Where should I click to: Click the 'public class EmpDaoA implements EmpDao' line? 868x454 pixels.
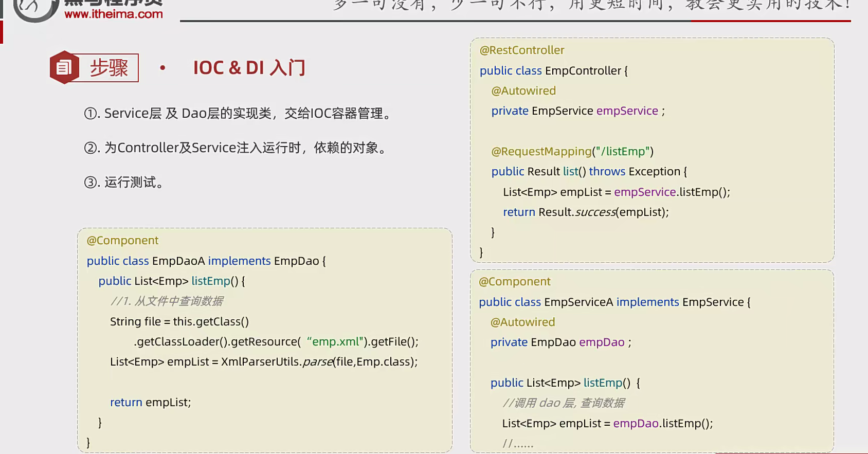pyautogui.click(x=206, y=261)
